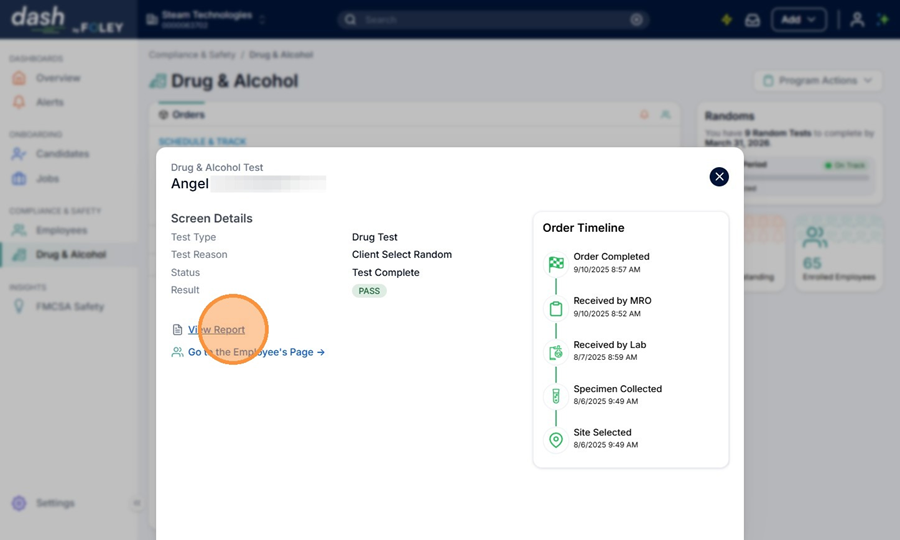Viewport: 900px width, 540px height.
Task: Open the user profile icon in header
Action: 857,20
